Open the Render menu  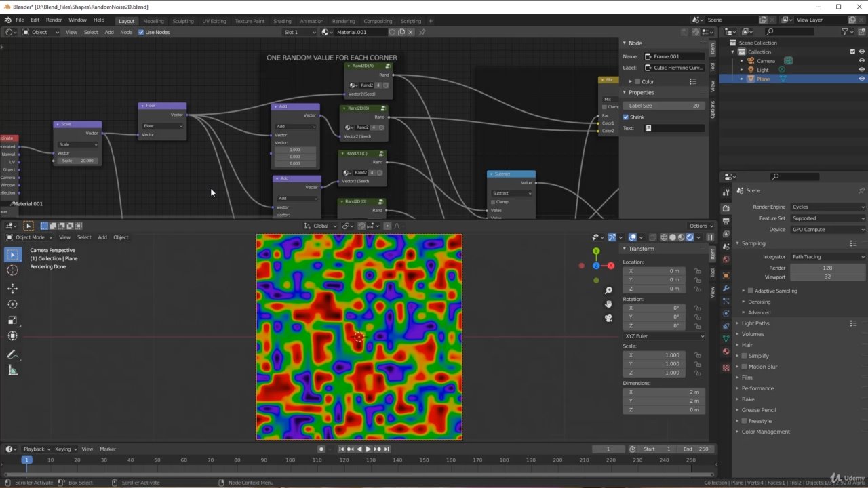[54, 20]
